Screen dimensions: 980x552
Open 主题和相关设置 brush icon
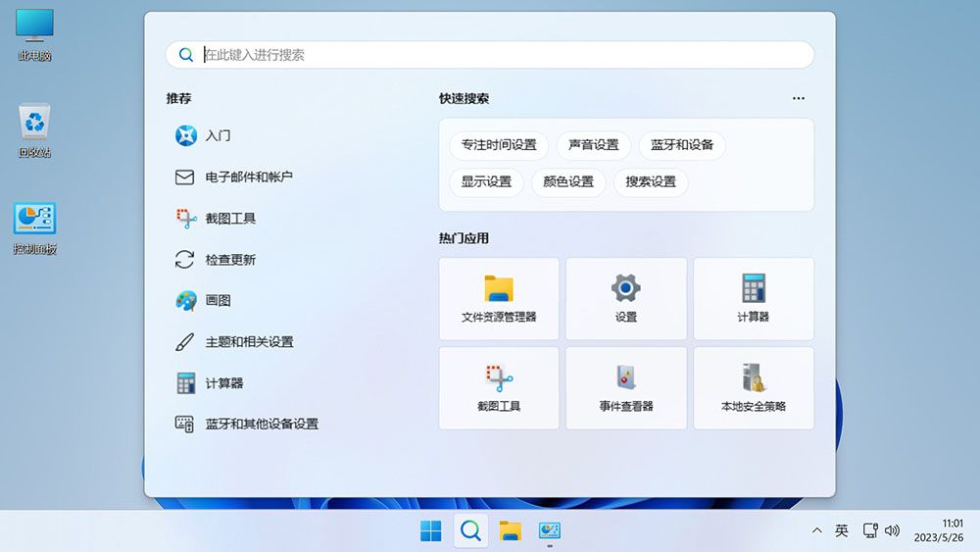pos(184,342)
